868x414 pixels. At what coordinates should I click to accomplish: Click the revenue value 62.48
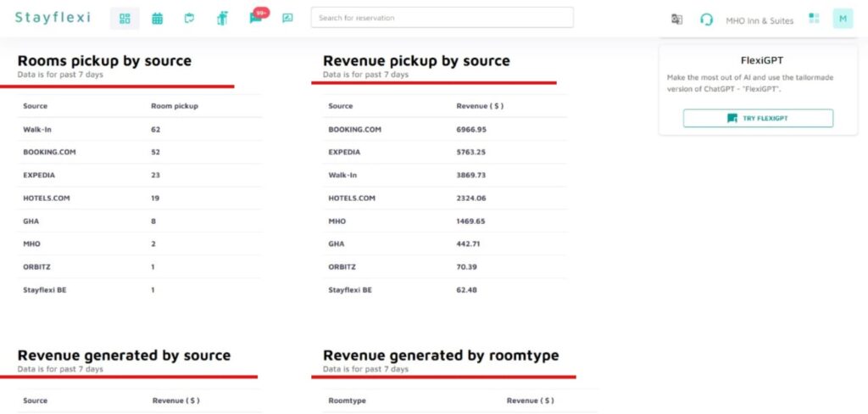[x=467, y=290]
